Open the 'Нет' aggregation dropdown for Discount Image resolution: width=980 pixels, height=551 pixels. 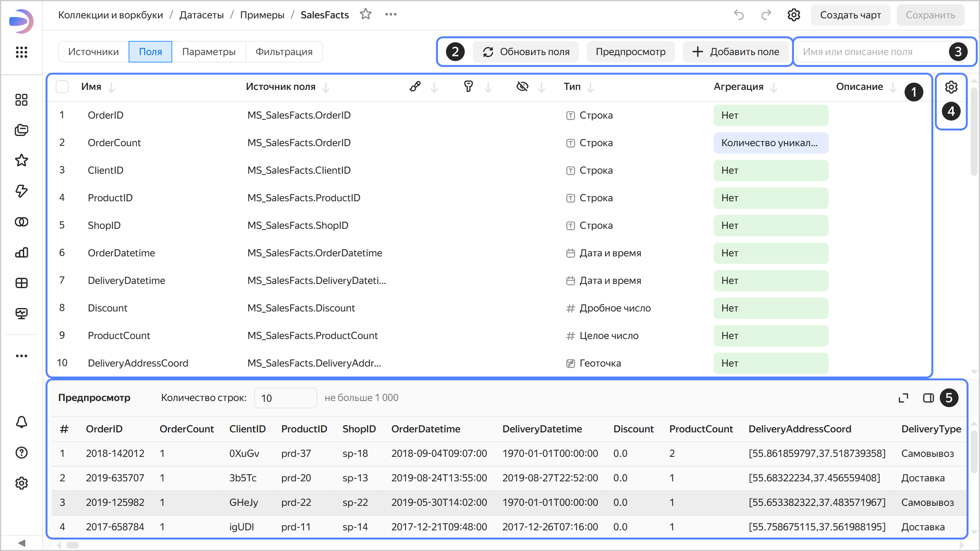pos(771,308)
